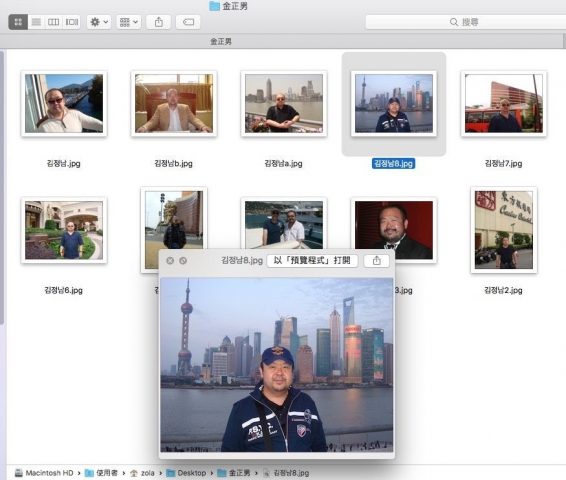The width and height of the screenshot is (566, 480).
Task: Select the 김정남7.jpg thumbnail
Action: (x=504, y=104)
